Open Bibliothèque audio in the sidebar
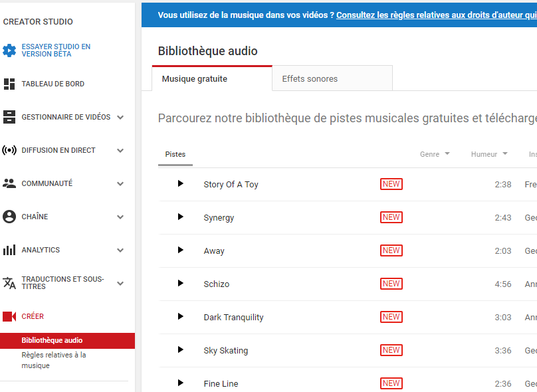Screen dimensions: 537x392 coord(68,341)
